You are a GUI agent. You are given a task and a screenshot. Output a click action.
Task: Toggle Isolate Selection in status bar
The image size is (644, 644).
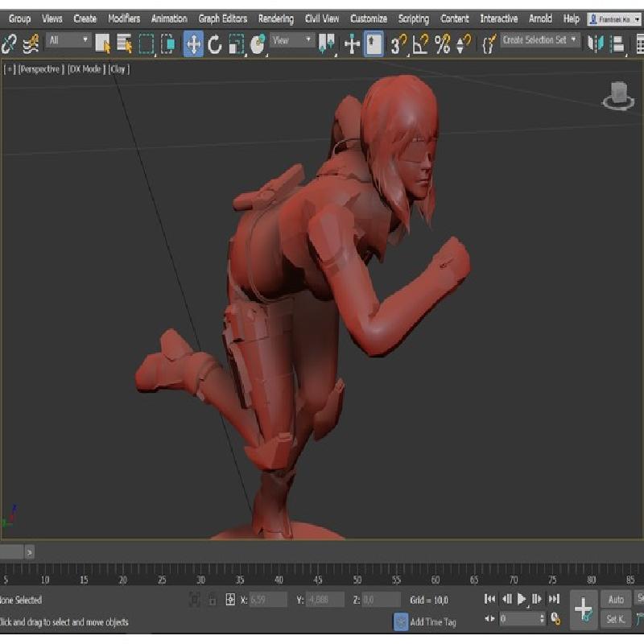point(195,600)
